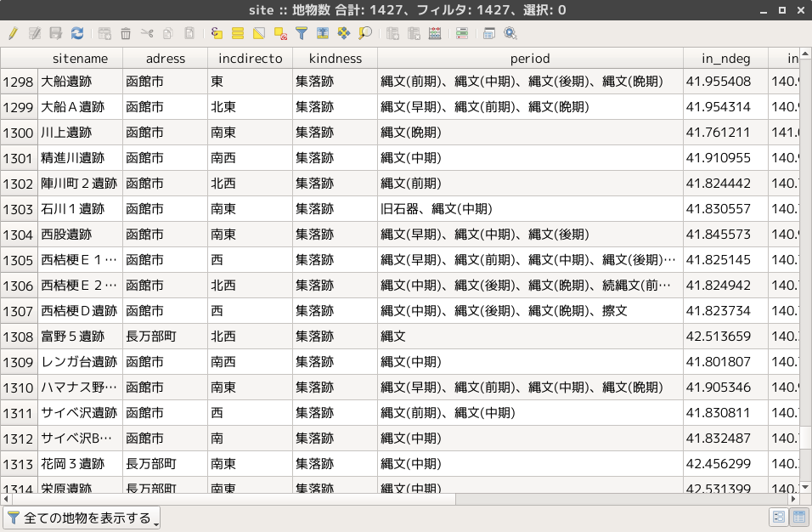Screen dimensions: 812x532
Task: Click the latitude value 42.513659
Action: [725, 337]
